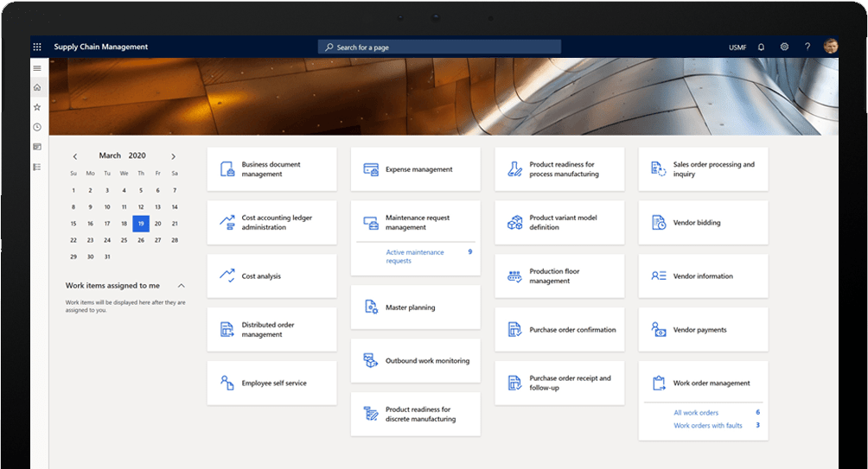Viewport: 868px width, 469px height.
Task: Click the count 9 on maintenance requests
Action: coord(470,251)
